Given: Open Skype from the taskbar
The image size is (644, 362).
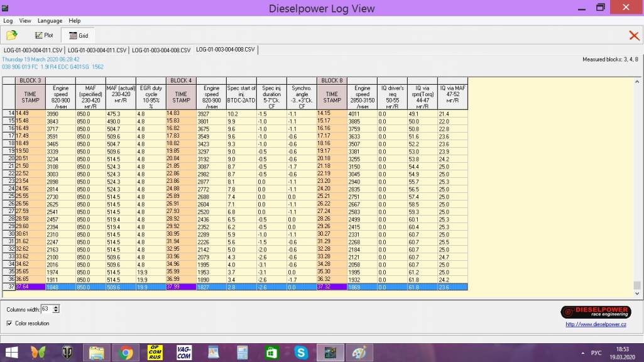Looking at the screenshot, I should click(x=301, y=352).
